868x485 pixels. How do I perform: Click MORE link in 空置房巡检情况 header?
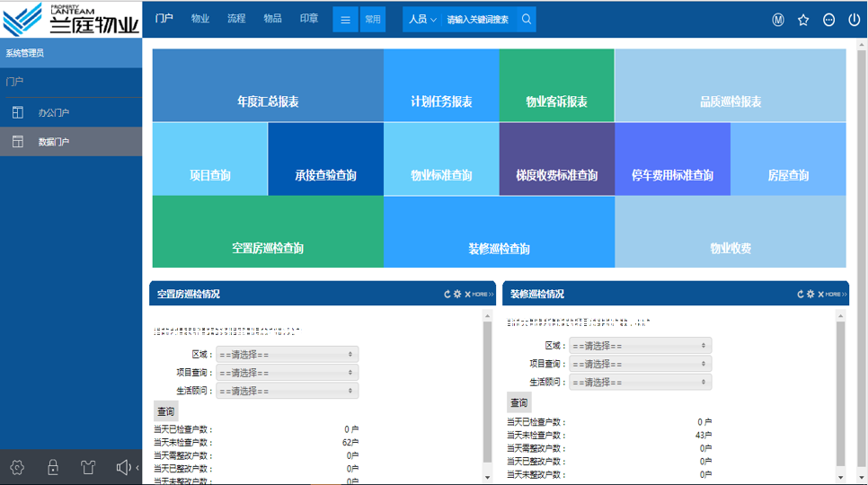pyautogui.click(x=483, y=295)
